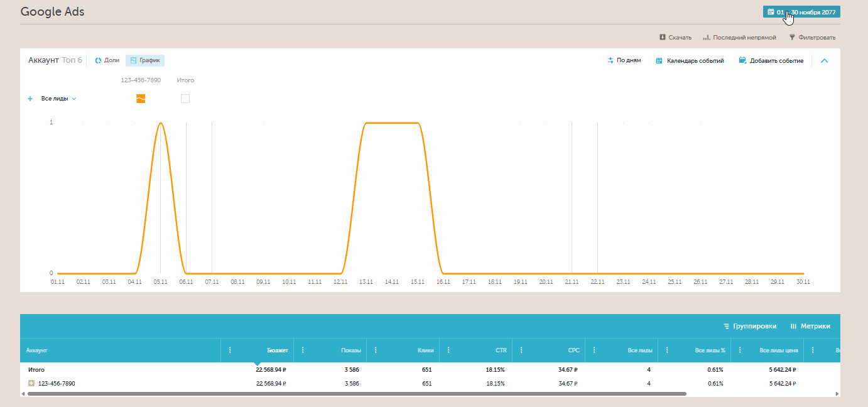Select the График view tab
This screenshot has width=868, height=407.
(145, 60)
